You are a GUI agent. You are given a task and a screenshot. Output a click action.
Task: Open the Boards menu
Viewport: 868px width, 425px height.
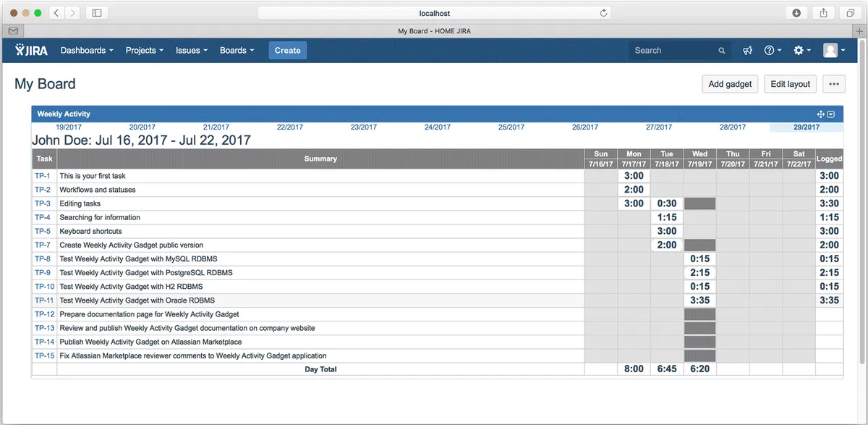coord(237,50)
